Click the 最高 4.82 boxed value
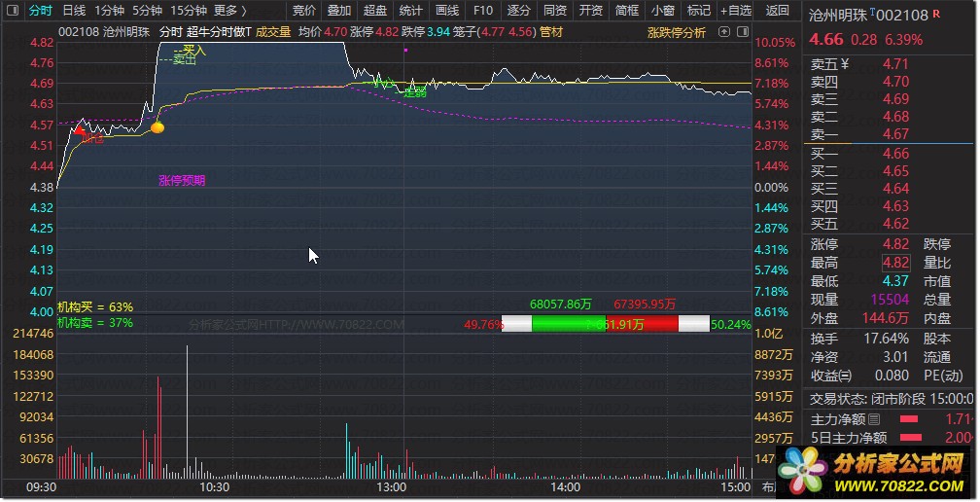 (x=895, y=263)
